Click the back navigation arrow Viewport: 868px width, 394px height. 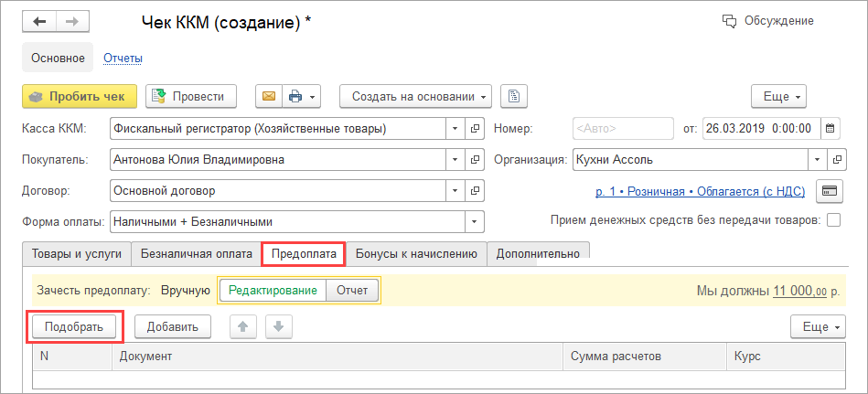[x=38, y=21]
